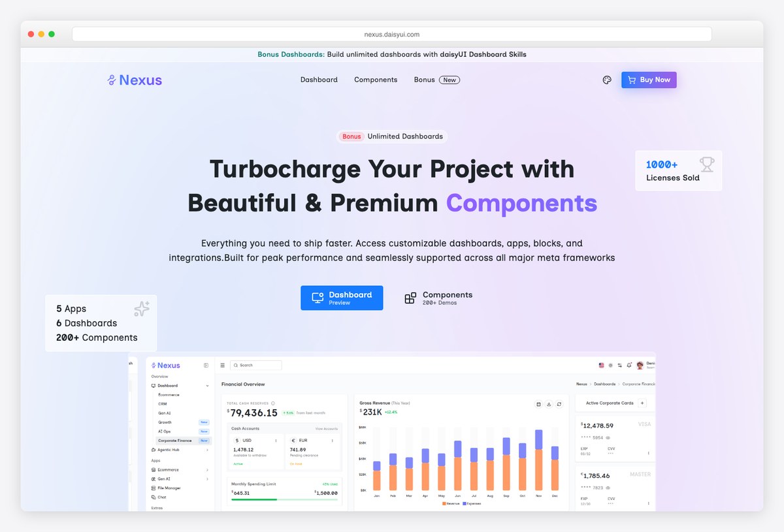Image resolution: width=784 pixels, height=532 pixels.
Task: Click the Nexus logo inside dashboard preview
Action: point(166,366)
